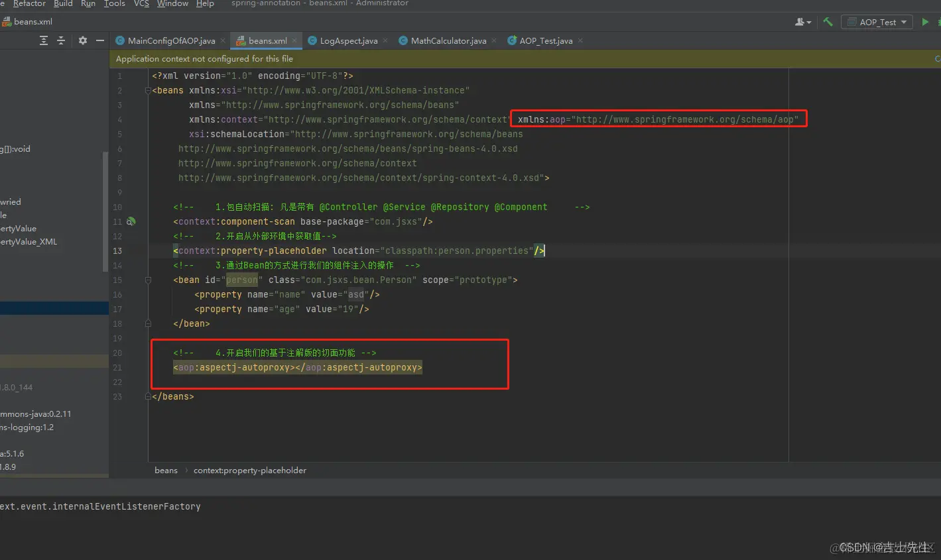The width and height of the screenshot is (941, 560).
Task: Switch to MathCalculator.java tab
Action: pyautogui.click(x=448, y=41)
